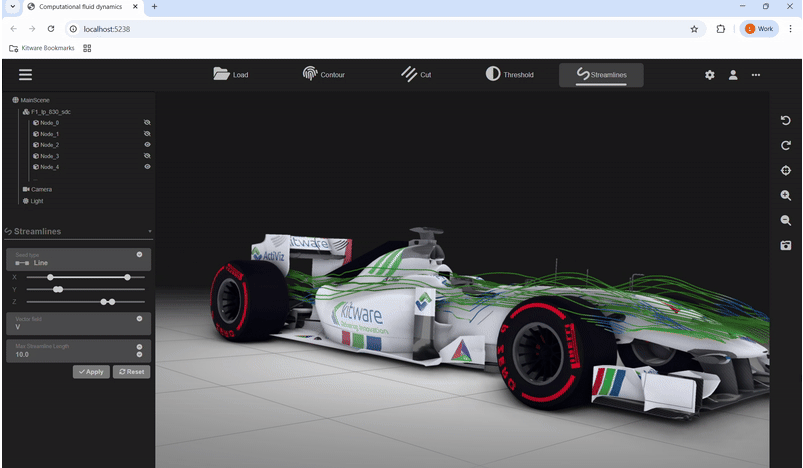Reset camera with the crosshair icon
803x468 pixels.
pyautogui.click(x=786, y=171)
